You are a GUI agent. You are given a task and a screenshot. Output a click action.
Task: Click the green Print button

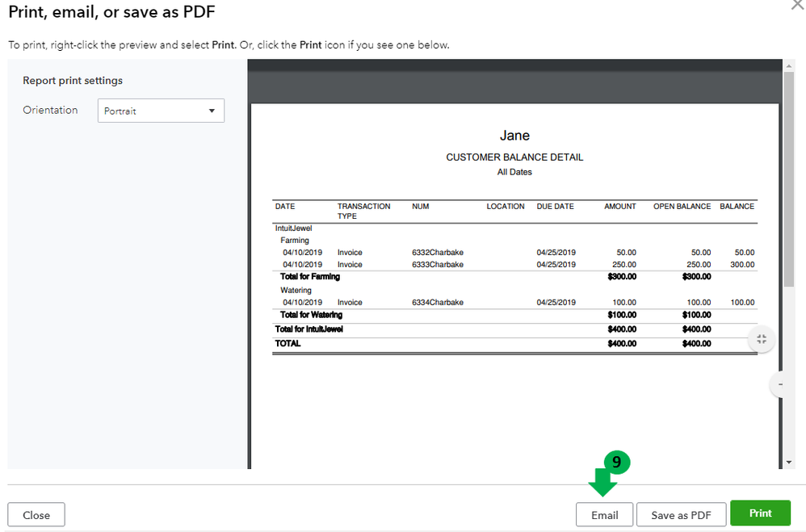tap(760, 513)
